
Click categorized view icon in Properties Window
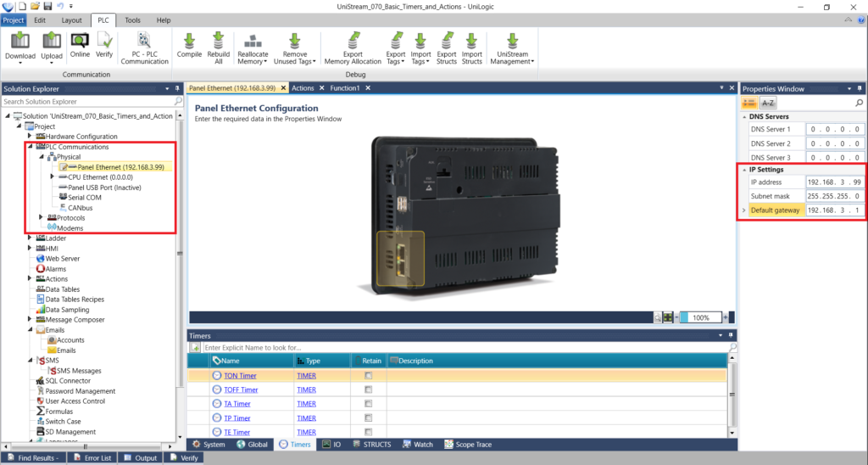pyautogui.click(x=749, y=103)
